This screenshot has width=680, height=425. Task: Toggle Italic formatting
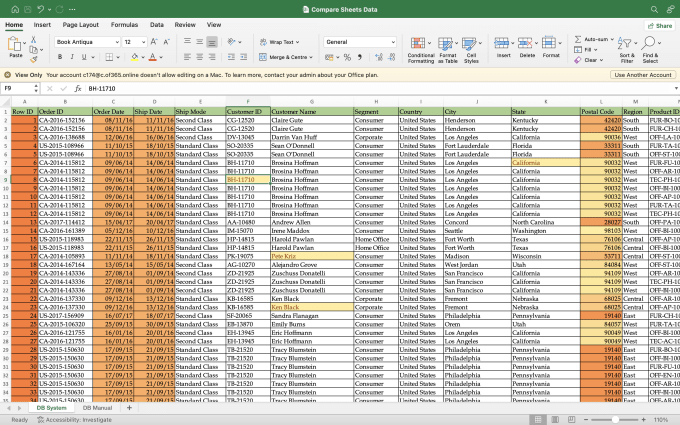[x=72, y=57]
